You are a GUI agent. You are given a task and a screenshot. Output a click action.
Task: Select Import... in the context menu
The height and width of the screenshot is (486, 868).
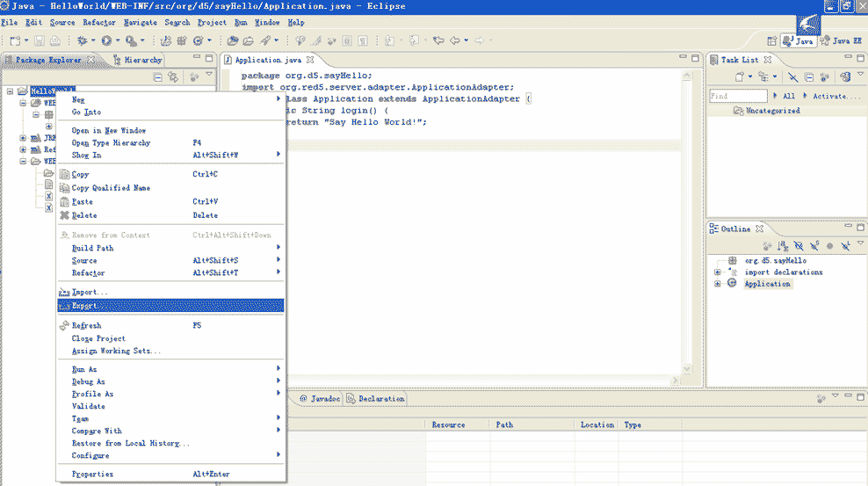[x=171, y=292]
